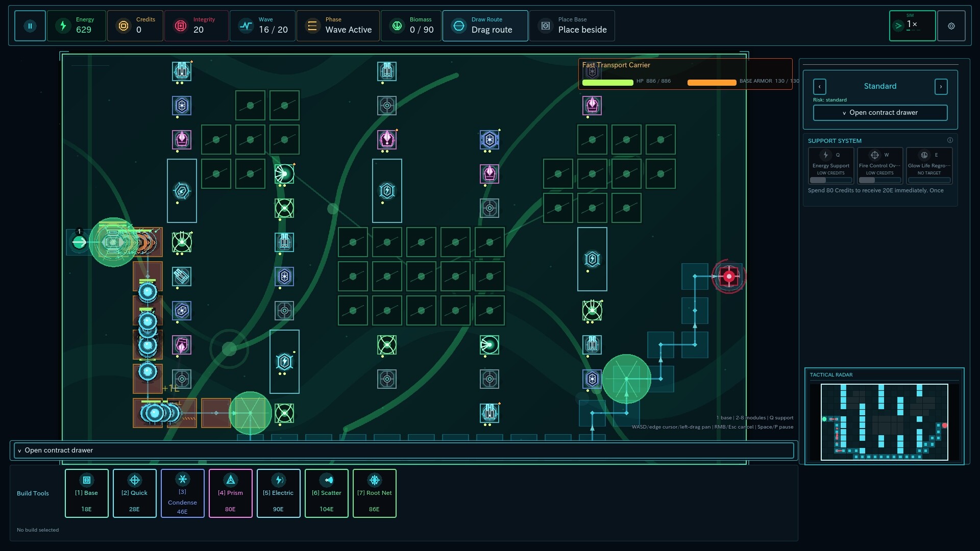Choose the [3] Condense build tool
980x551 pixels.
pos(182,493)
